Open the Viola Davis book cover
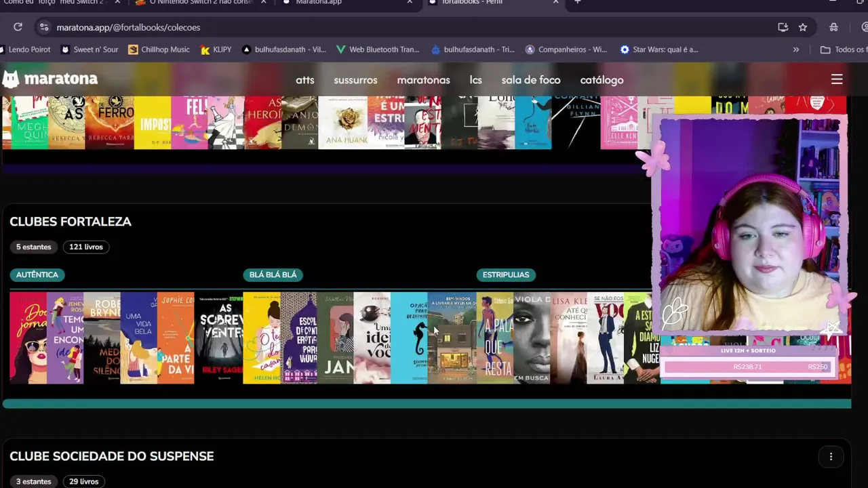The image size is (868, 488). (x=532, y=338)
